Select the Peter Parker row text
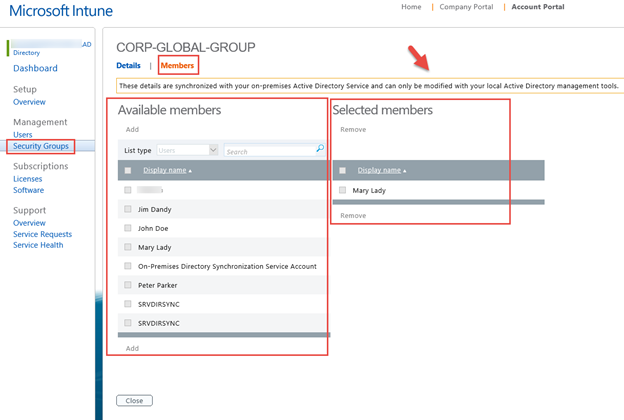 [x=158, y=285]
